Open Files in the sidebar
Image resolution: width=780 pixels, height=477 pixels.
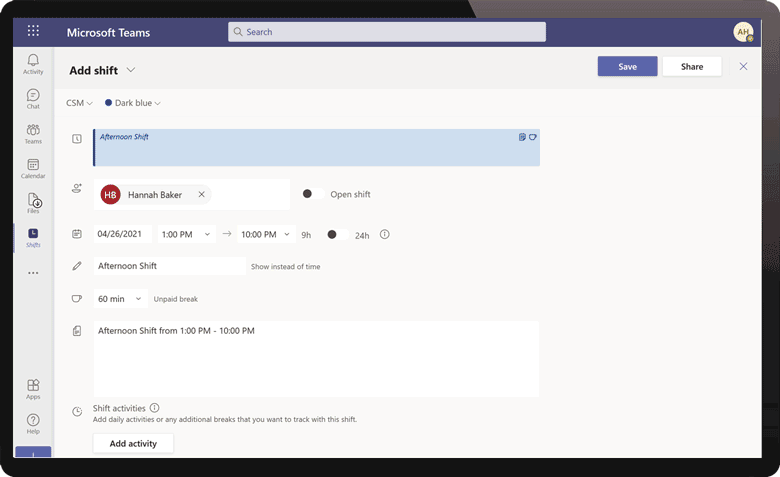coord(33,203)
